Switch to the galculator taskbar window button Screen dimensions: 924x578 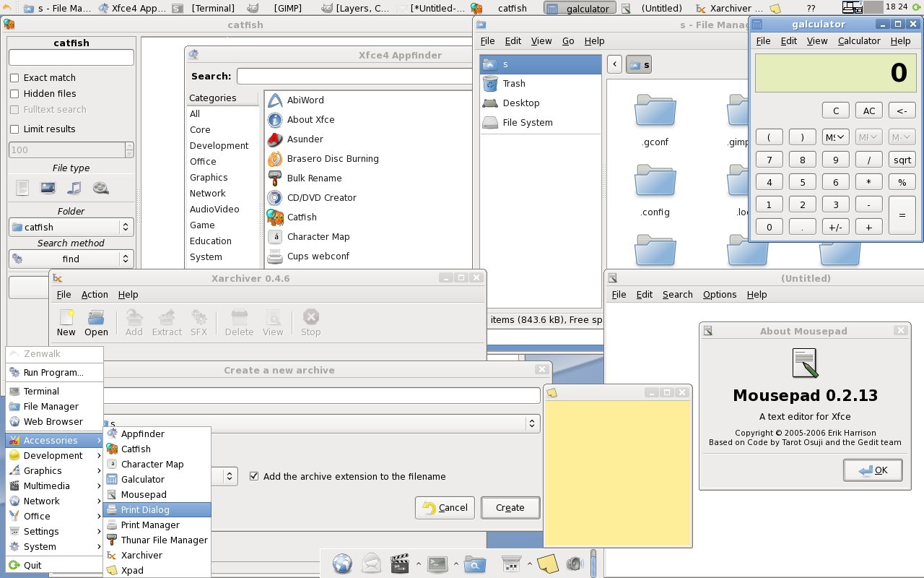(x=579, y=9)
